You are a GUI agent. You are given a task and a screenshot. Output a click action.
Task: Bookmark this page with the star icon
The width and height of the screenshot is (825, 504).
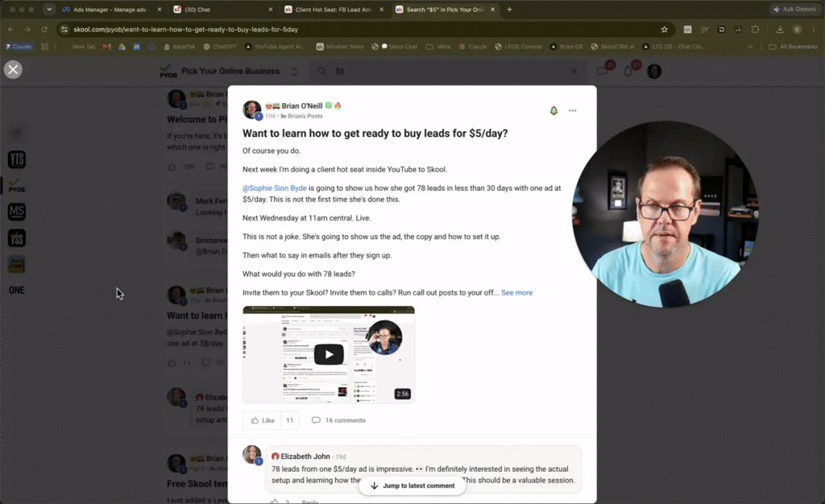665,30
